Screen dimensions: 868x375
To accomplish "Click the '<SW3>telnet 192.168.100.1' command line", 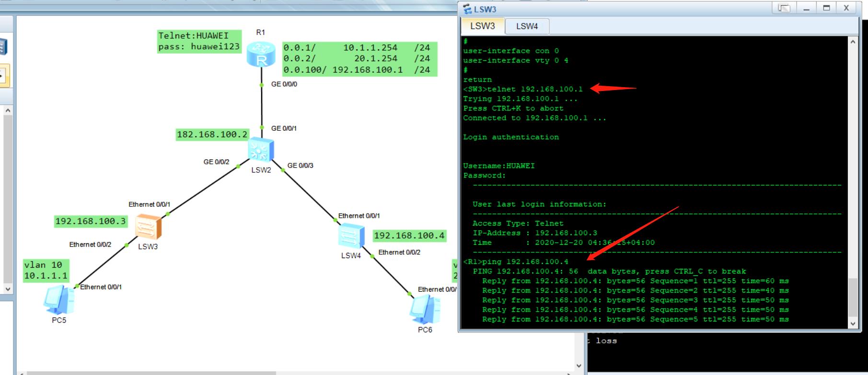I will pyautogui.click(x=523, y=89).
